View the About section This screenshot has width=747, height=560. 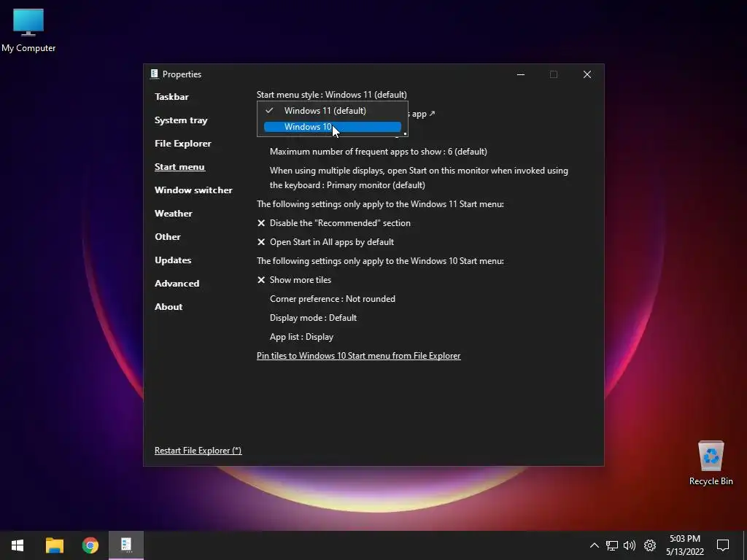169,307
